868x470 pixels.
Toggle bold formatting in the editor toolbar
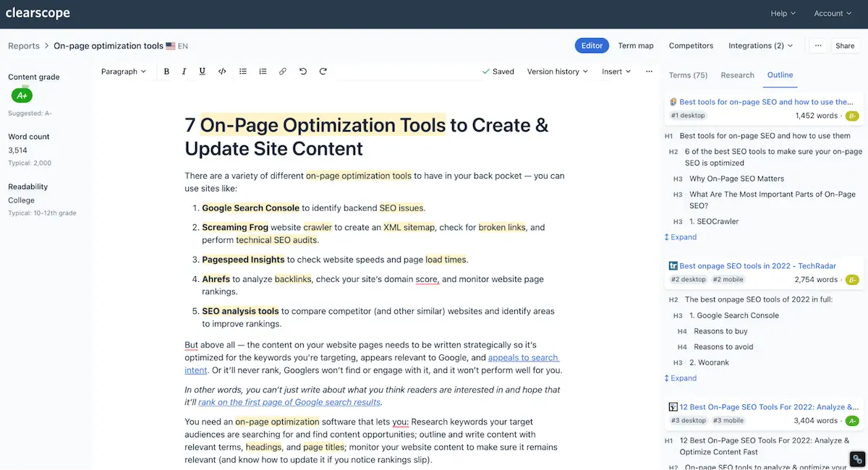[x=166, y=72]
